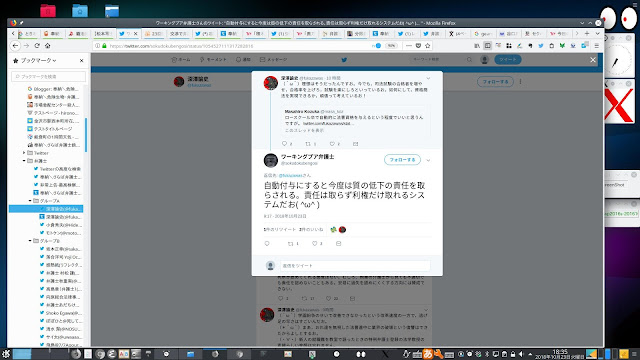The width and height of the screenshot is (640, 360).
Task: Send main tweet via direct message icon
Action: 338,244
